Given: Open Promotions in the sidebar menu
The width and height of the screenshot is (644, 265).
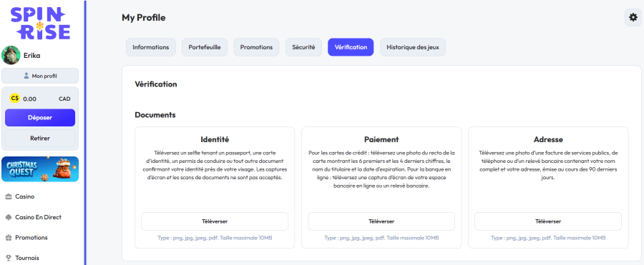Looking at the screenshot, I should pyautogui.click(x=31, y=238).
